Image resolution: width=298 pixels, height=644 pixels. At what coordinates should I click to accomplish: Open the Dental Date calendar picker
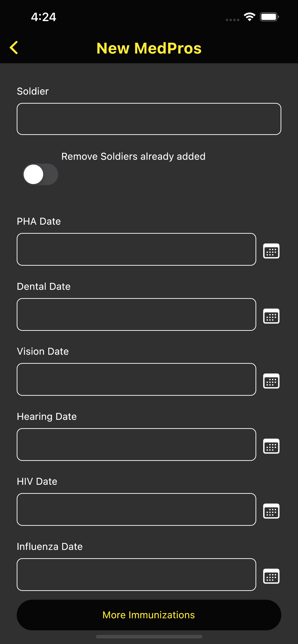pos(271,316)
